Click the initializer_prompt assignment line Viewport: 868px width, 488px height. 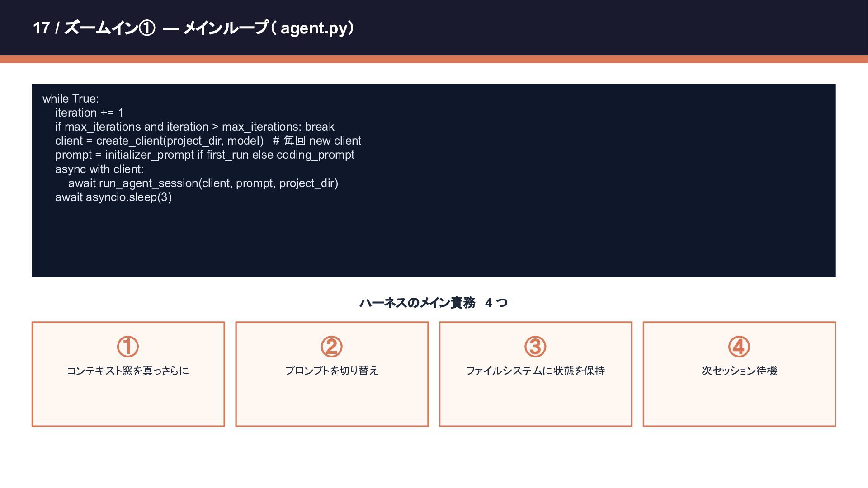point(204,155)
